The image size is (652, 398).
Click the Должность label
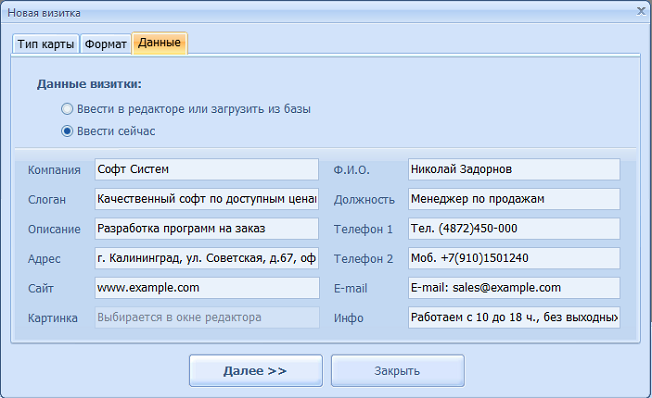tap(364, 200)
